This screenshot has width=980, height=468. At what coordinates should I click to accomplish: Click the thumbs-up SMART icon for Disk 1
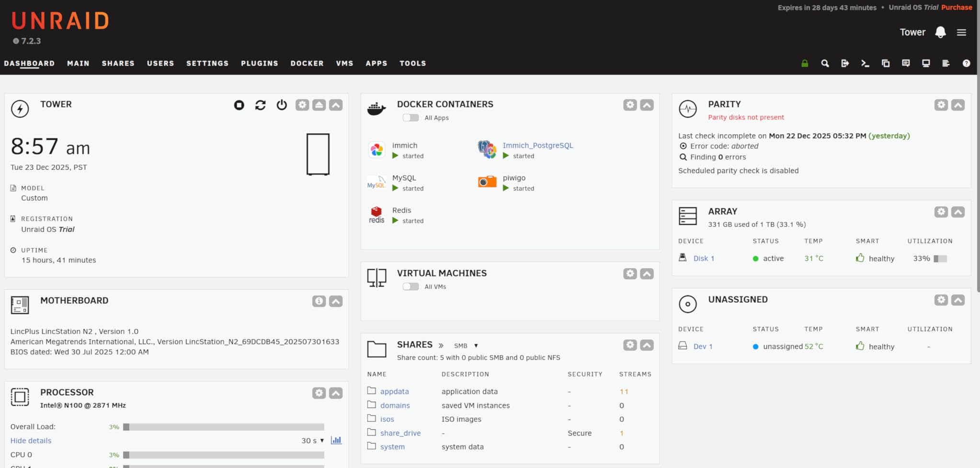pyautogui.click(x=860, y=258)
